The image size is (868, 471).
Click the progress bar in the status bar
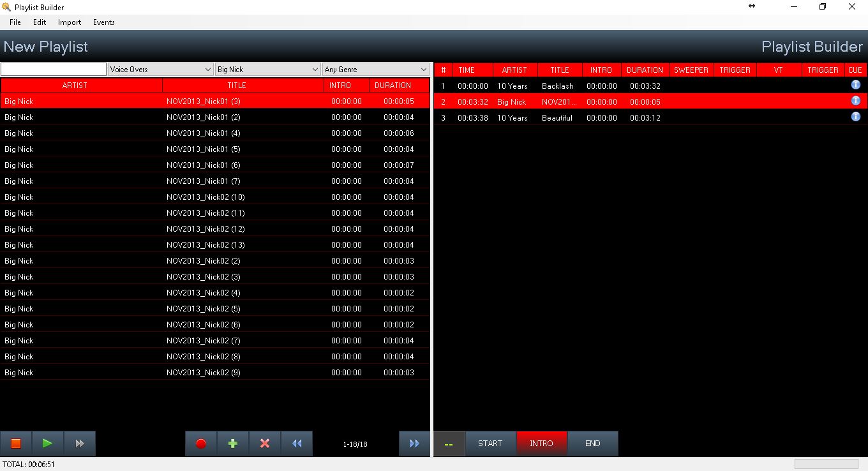(x=827, y=464)
